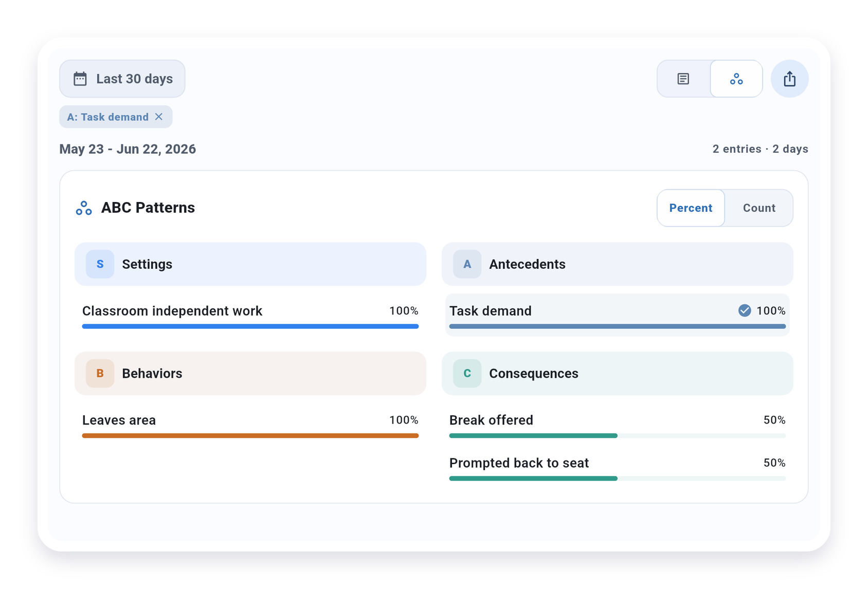Remove the Task demand filter chip
This screenshot has height=589, width=868.
[x=159, y=117]
